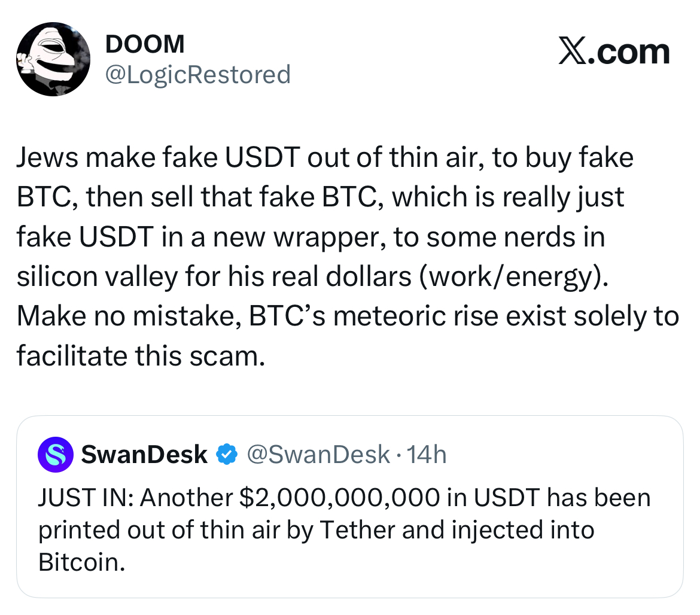Open the @LogicRestored handle link

[x=198, y=75]
